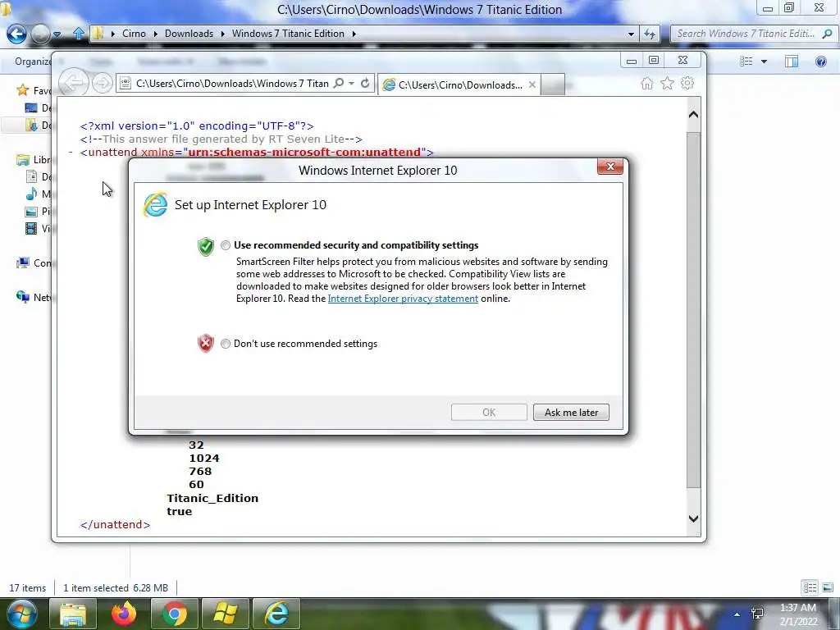Click the green shield recommended icon
This screenshot has height=630, width=840.
[x=206, y=246]
